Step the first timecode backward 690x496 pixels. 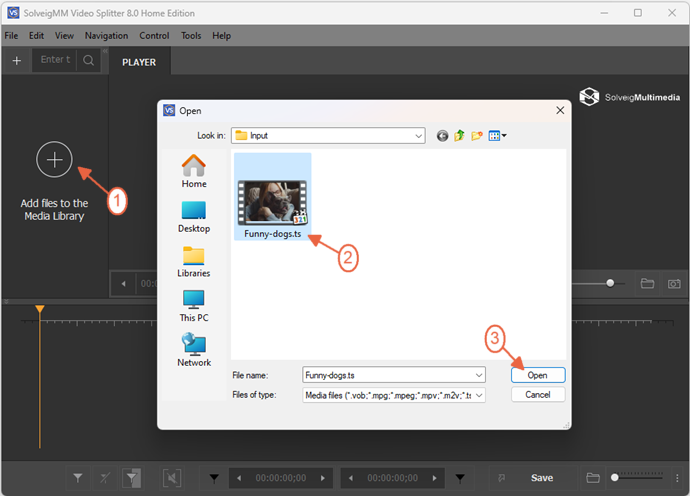[239, 478]
